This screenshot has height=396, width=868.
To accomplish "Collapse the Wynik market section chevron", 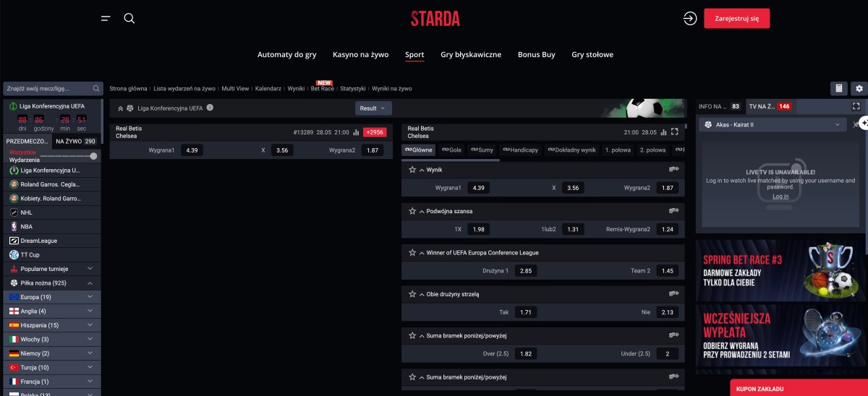I will pos(421,170).
